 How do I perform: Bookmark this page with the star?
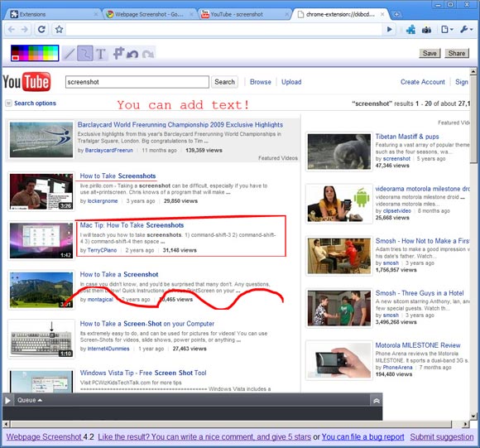coord(59,29)
